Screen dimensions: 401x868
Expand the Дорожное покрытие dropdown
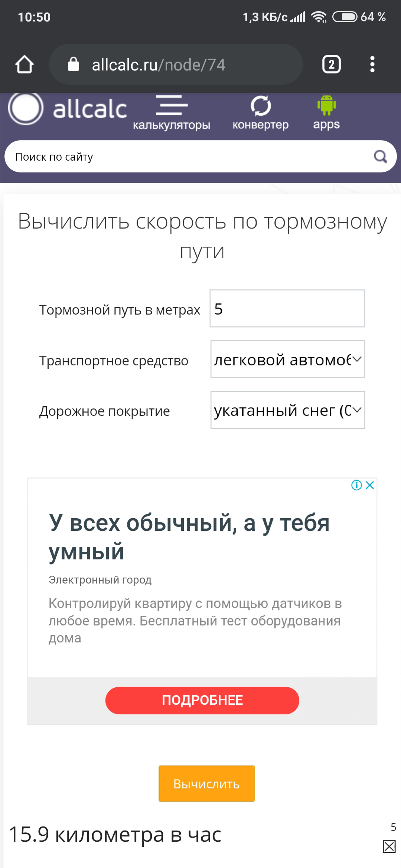(x=287, y=410)
